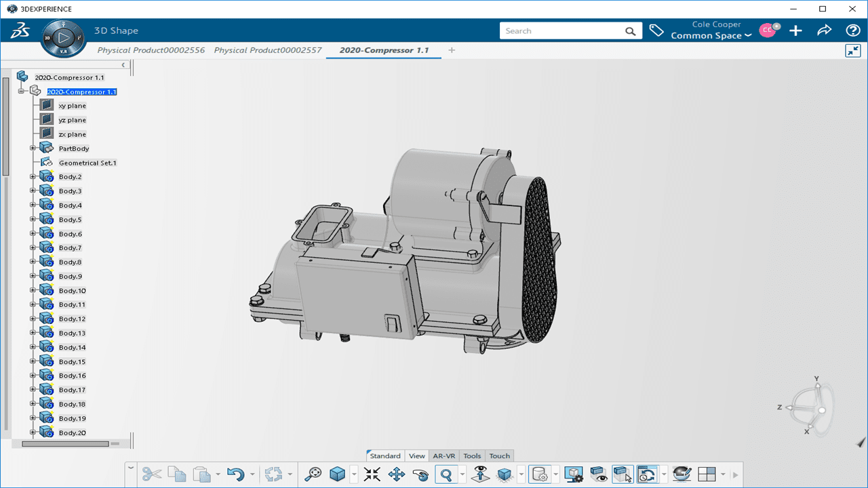Viewport: 868px width, 488px height.
Task: Select the Pan view tool
Action: (x=396, y=474)
